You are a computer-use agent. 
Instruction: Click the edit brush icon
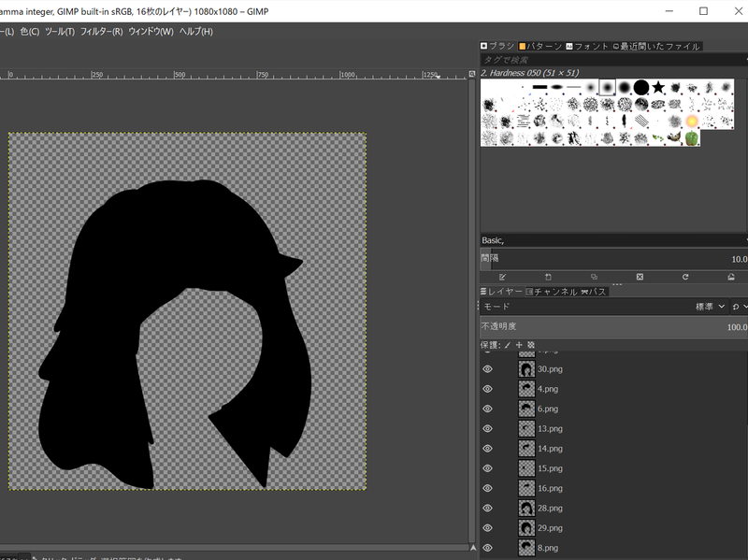click(x=502, y=277)
